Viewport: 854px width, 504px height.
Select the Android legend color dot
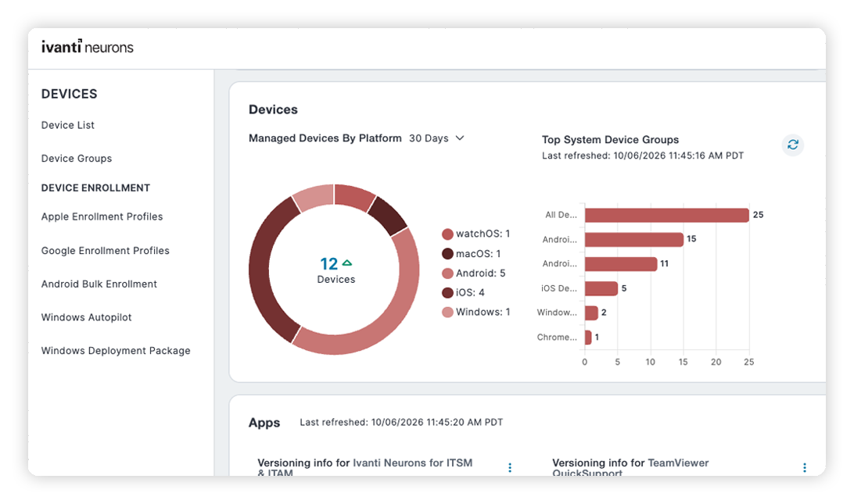tap(447, 273)
